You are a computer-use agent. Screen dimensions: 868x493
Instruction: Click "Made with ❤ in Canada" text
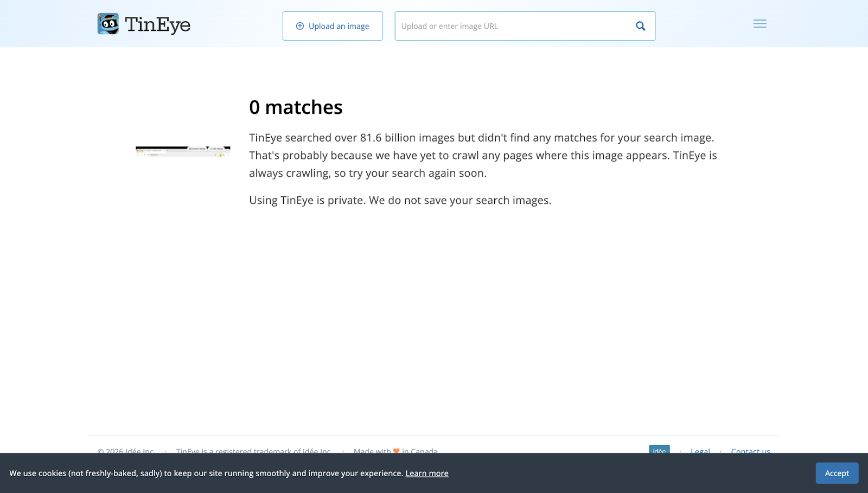(395, 451)
